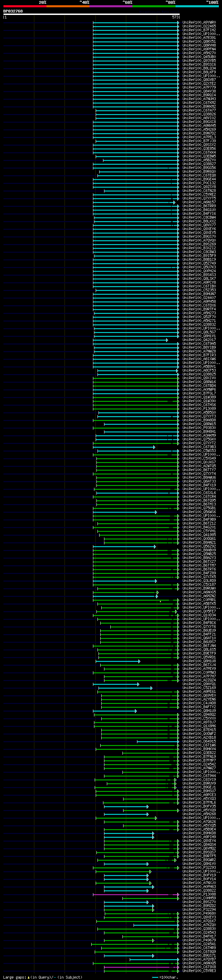This screenshot has height=980, width=222.
Task: Select hit label UniRef100_B9SSC6
Action: [x=199, y=64]
